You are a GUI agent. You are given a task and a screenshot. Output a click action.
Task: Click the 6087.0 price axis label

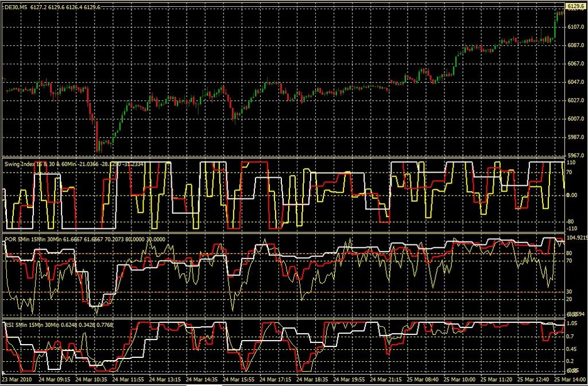tap(577, 45)
